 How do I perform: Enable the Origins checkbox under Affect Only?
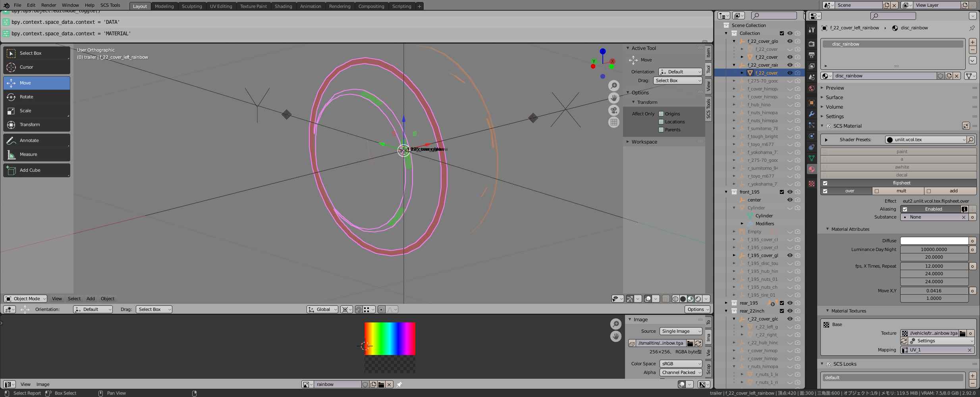point(662,113)
